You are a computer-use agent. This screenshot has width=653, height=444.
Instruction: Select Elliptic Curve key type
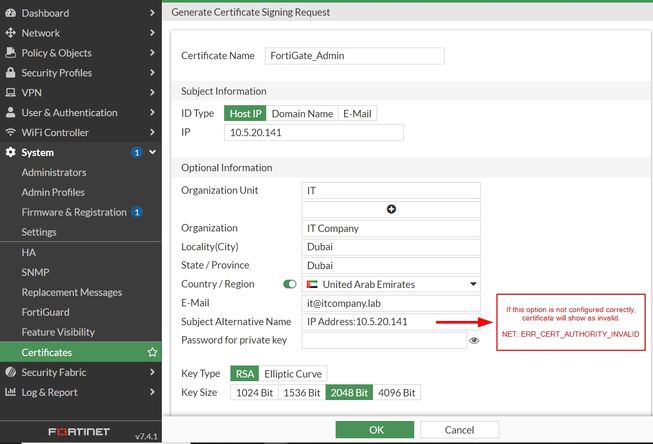293,374
